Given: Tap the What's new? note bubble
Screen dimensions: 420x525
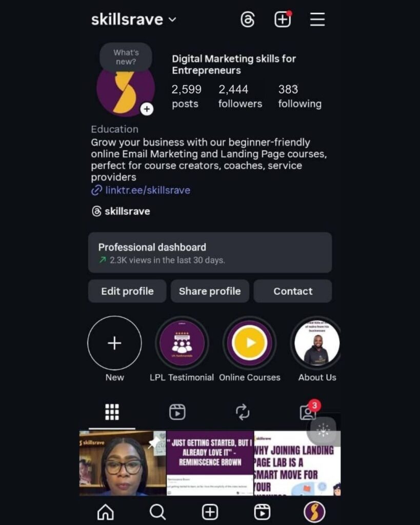Looking at the screenshot, I should (x=126, y=57).
